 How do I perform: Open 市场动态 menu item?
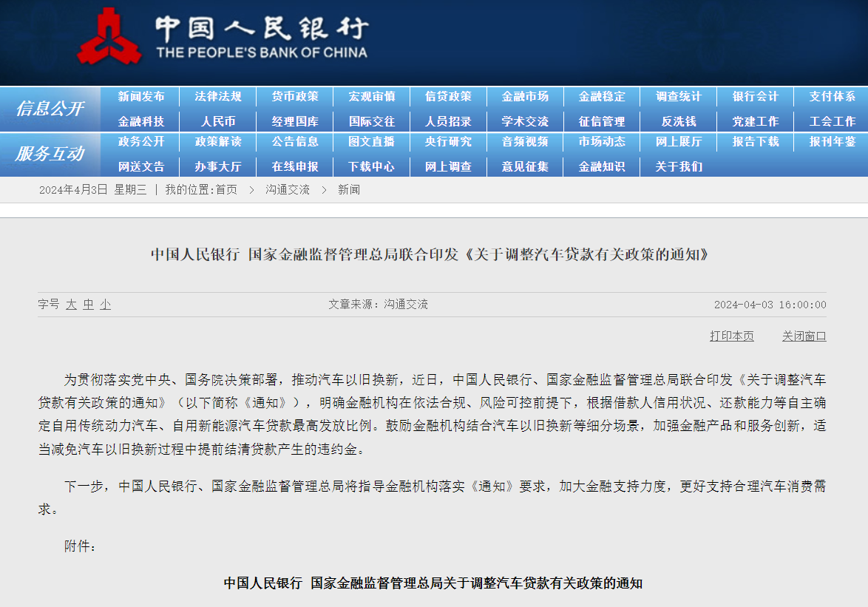pos(602,142)
